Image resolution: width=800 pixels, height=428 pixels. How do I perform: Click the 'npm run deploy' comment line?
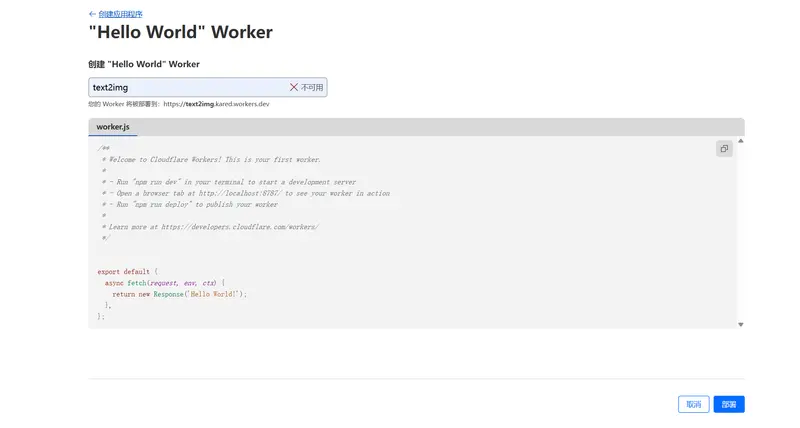click(189, 205)
